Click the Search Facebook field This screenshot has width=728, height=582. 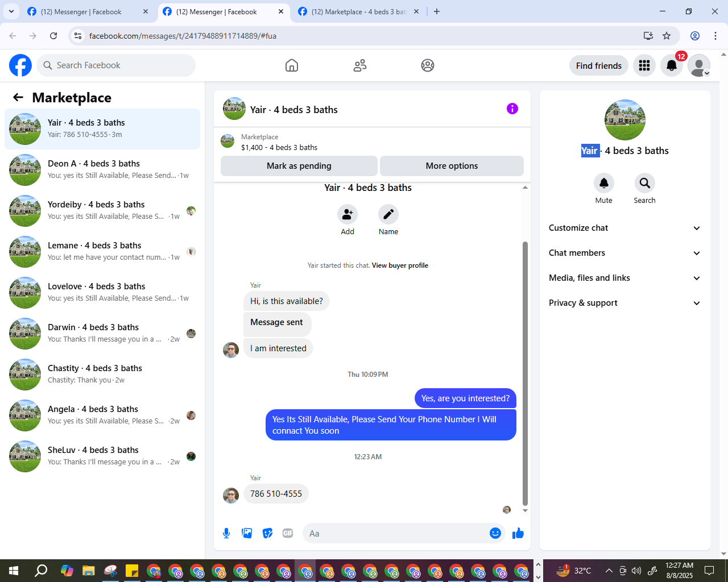pyautogui.click(x=116, y=65)
